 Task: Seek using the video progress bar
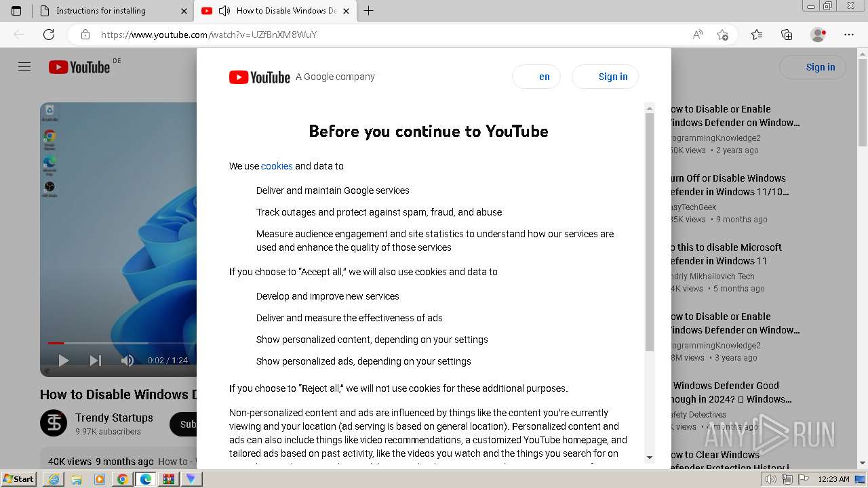tap(122, 343)
